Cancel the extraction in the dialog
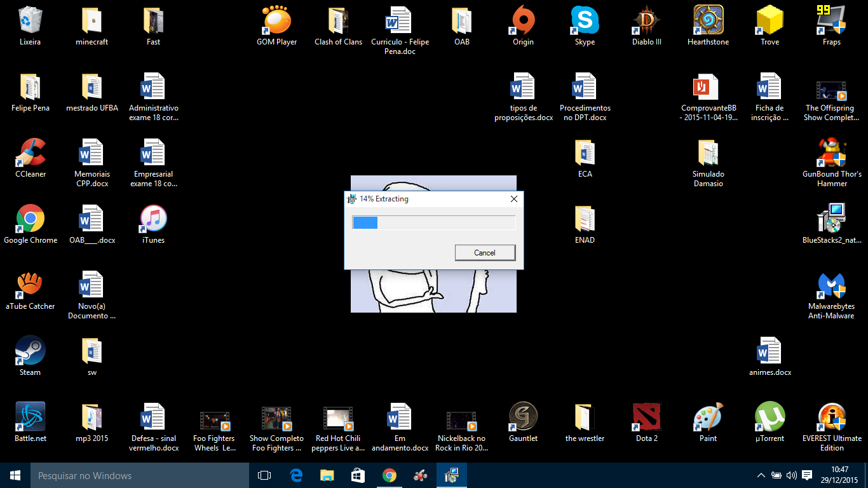The width and height of the screenshot is (868, 488). (x=485, y=253)
